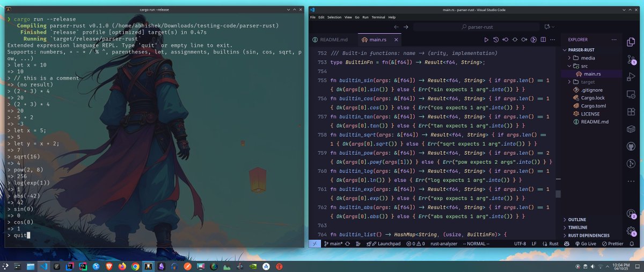This screenshot has height=272, width=644.
Task: Launch Firefox from the taskbar
Action: coord(123,266)
